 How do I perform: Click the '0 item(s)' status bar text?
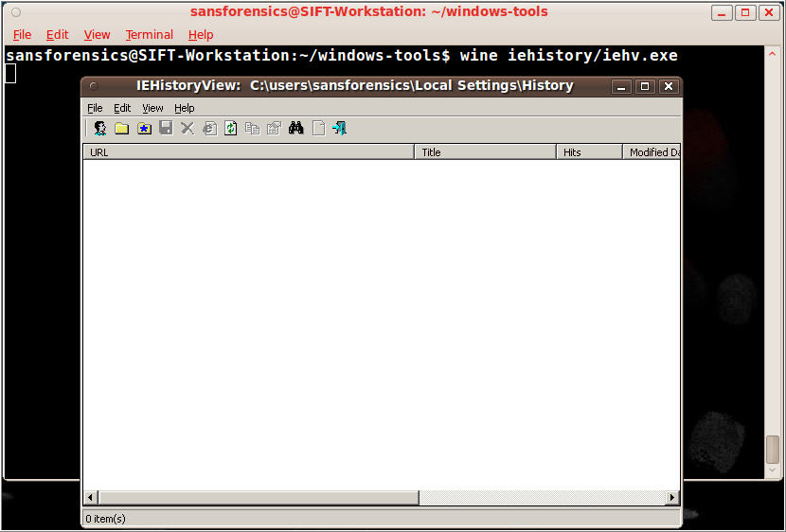pyautogui.click(x=105, y=519)
